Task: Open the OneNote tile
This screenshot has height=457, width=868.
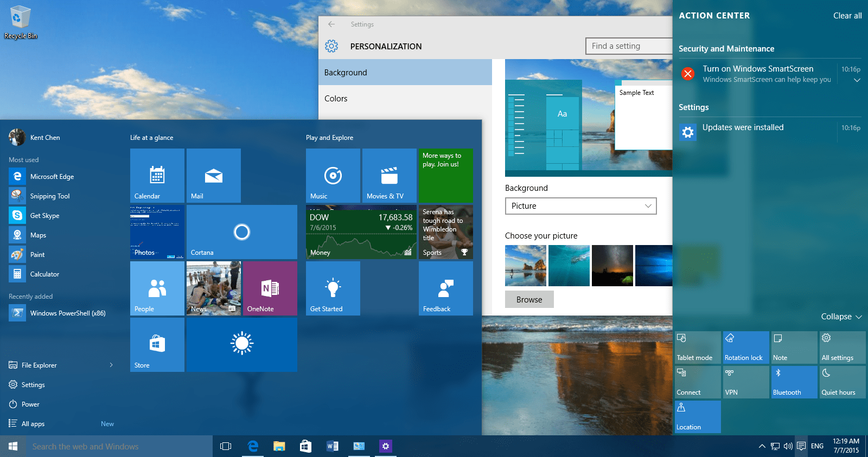Action: (x=270, y=288)
